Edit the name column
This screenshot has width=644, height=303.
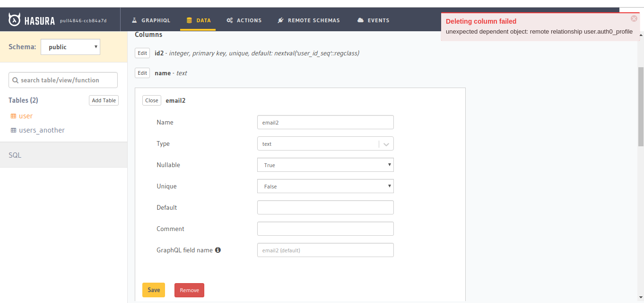click(142, 73)
